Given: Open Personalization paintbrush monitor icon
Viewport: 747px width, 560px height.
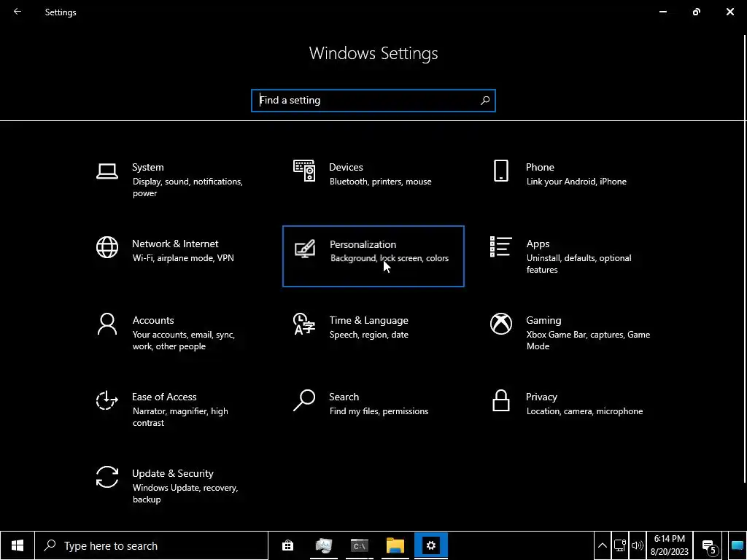Looking at the screenshot, I should coord(304,249).
